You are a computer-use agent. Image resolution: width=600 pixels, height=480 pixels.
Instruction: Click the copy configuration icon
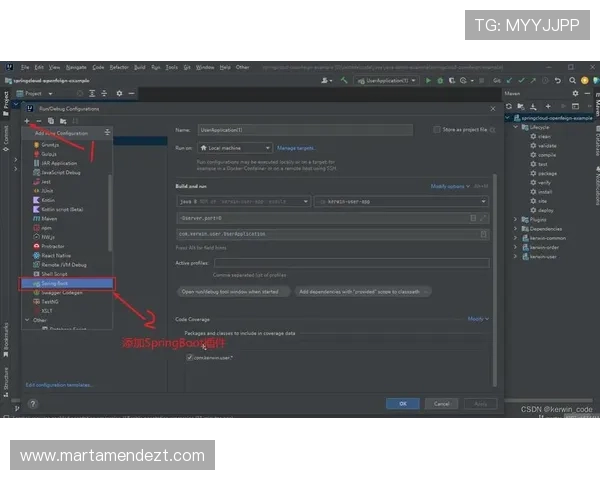click(x=50, y=120)
